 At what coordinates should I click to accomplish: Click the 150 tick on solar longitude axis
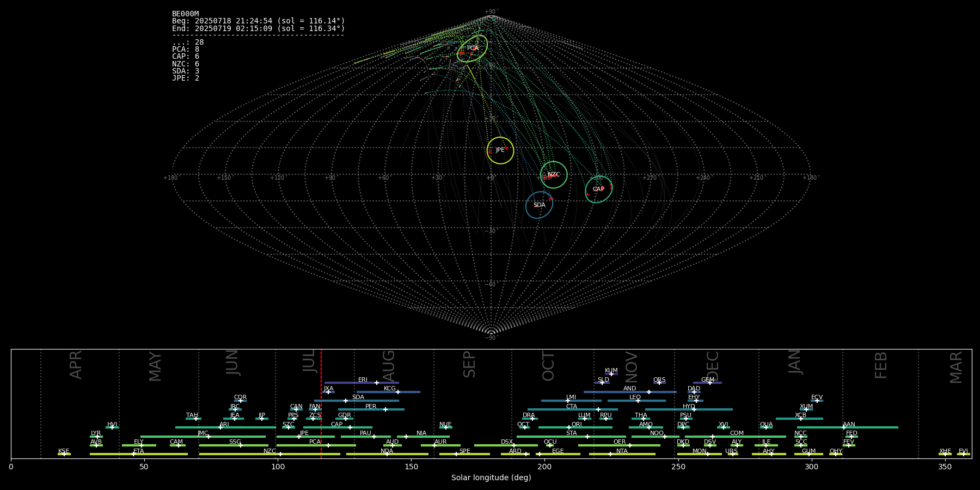point(411,467)
